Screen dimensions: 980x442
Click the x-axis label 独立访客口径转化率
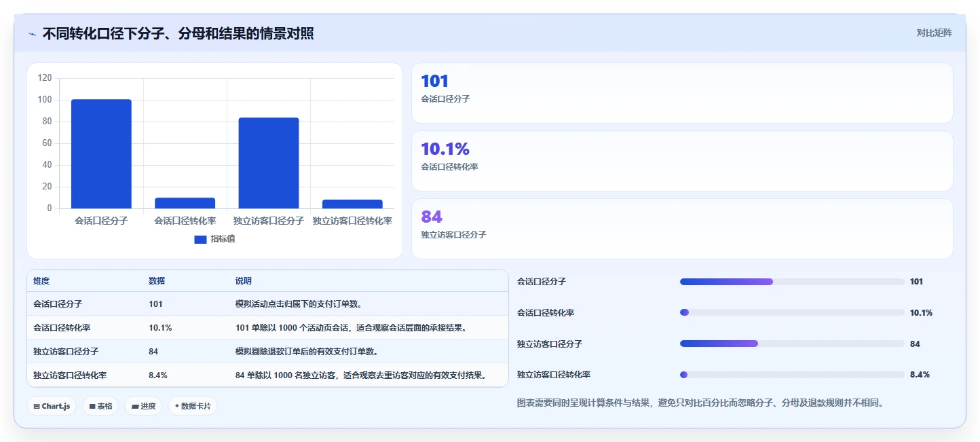click(352, 221)
